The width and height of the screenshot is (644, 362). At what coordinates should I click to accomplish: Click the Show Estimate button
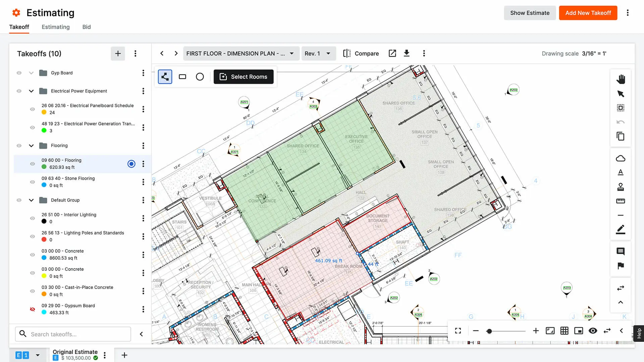530,13
